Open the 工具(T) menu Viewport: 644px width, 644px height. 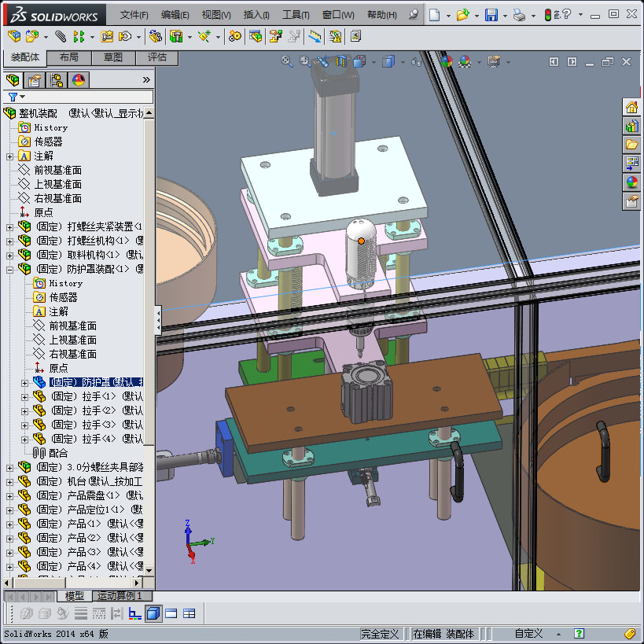click(x=296, y=15)
